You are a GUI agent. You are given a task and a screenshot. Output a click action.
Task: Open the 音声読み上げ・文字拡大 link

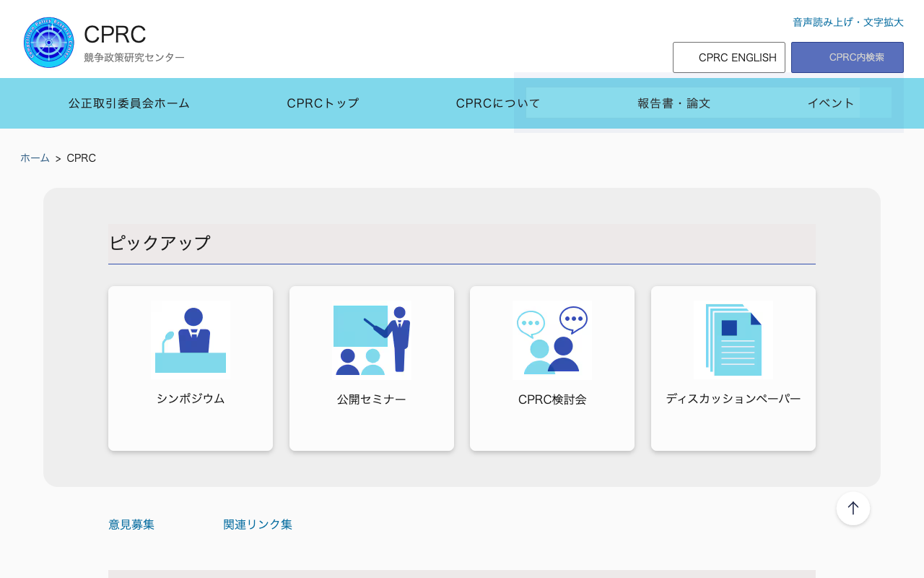tap(848, 22)
